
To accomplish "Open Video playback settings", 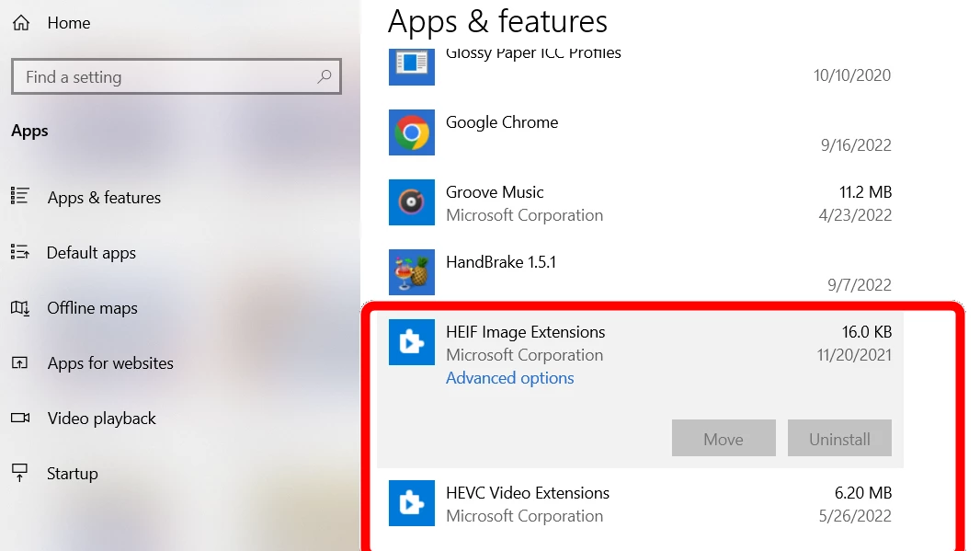I will tap(102, 418).
